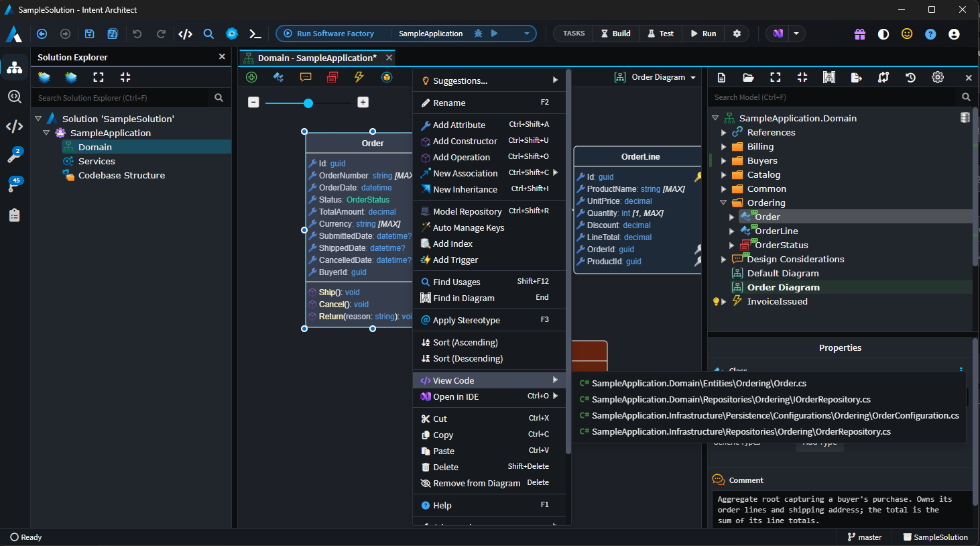Image resolution: width=980 pixels, height=546 pixels.
Task: Click the debug bug icon in run bar
Action: click(478, 34)
